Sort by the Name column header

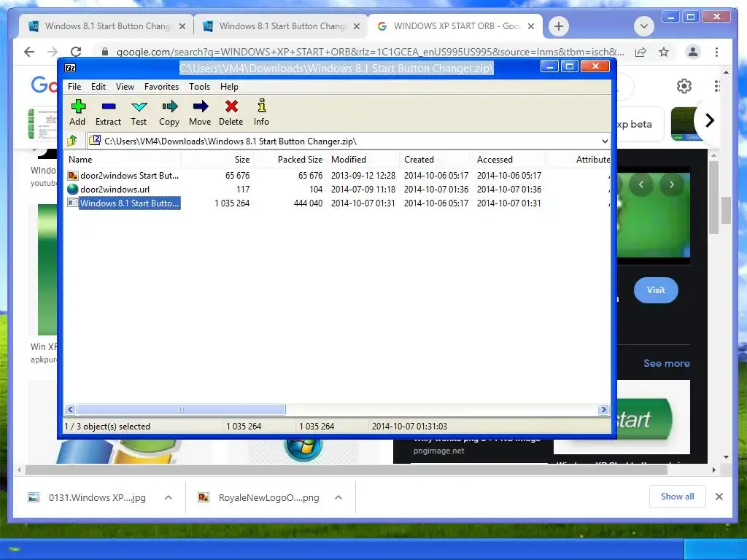click(123, 160)
